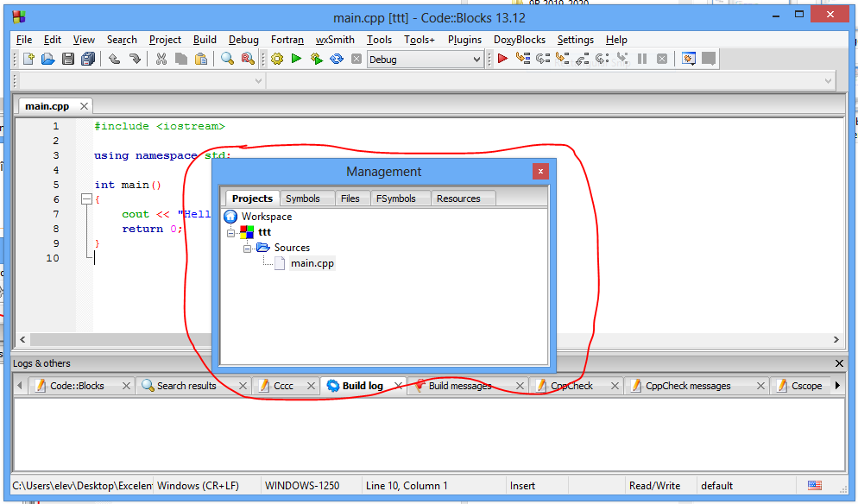Click the Replace icon in toolbar
Image resolution: width=858 pixels, height=504 pixels.
coord(248,59)
